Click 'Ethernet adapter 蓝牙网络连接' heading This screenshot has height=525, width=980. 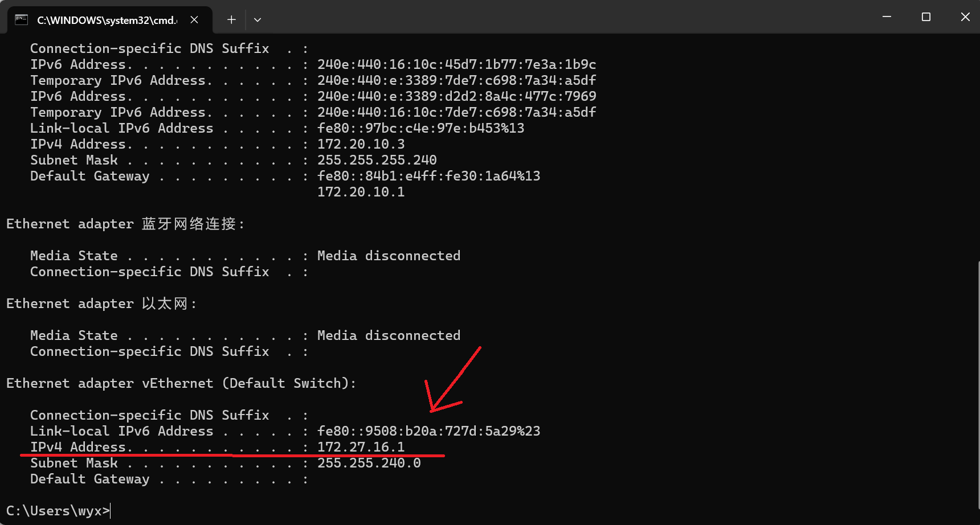tap(125, 224)
